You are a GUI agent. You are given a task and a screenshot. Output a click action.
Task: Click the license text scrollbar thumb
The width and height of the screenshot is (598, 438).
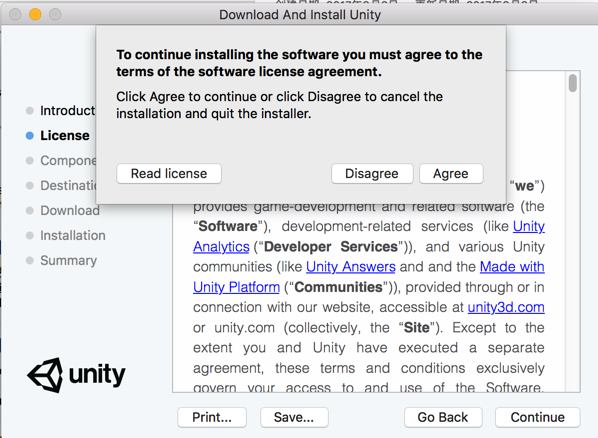[x=572, y=83]
